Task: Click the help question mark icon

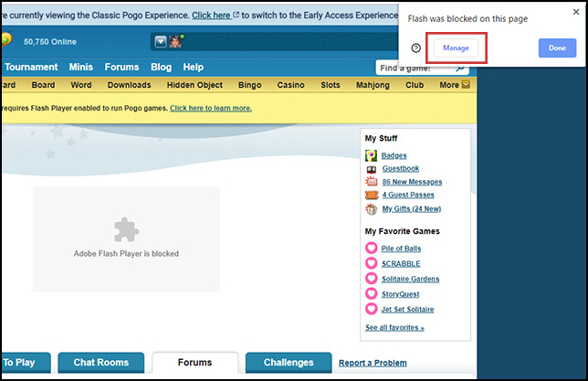Action: (x=415, y=48)
